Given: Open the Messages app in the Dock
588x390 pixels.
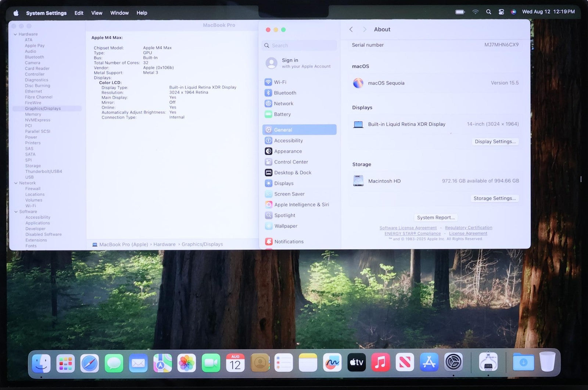Looking at the screenshot, I should click(x=114, y=363).
